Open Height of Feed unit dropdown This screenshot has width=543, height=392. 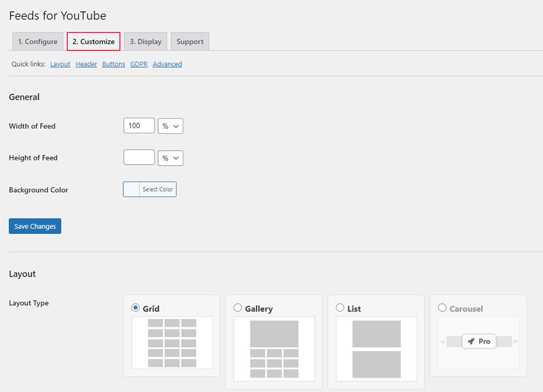point(170,158)
